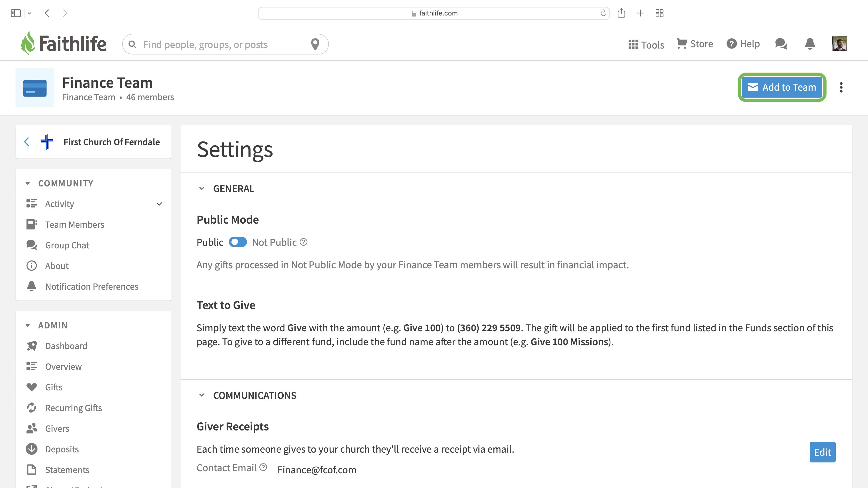Open the Store cart link

pyautogui.click(x=695, y=44)
